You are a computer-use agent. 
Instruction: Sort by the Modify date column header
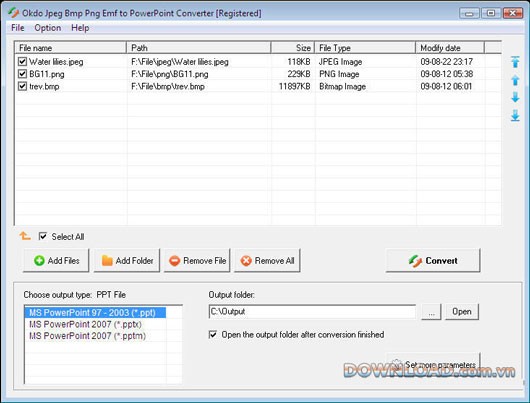click(450, 48)
